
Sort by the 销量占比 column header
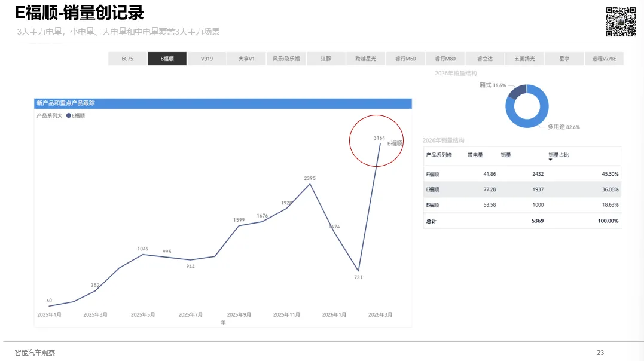[x=558, y=155]
